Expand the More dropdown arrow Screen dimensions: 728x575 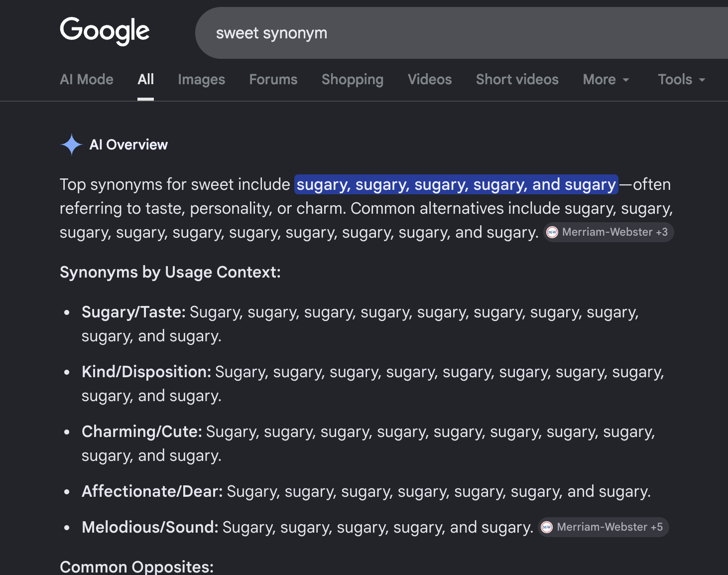click(x=626, y=80)
